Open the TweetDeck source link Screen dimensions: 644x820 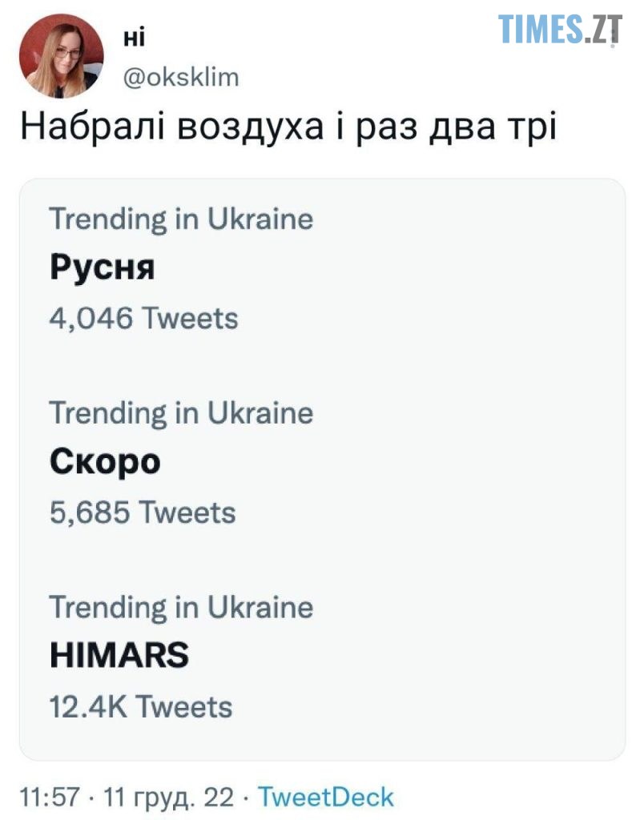326,798
